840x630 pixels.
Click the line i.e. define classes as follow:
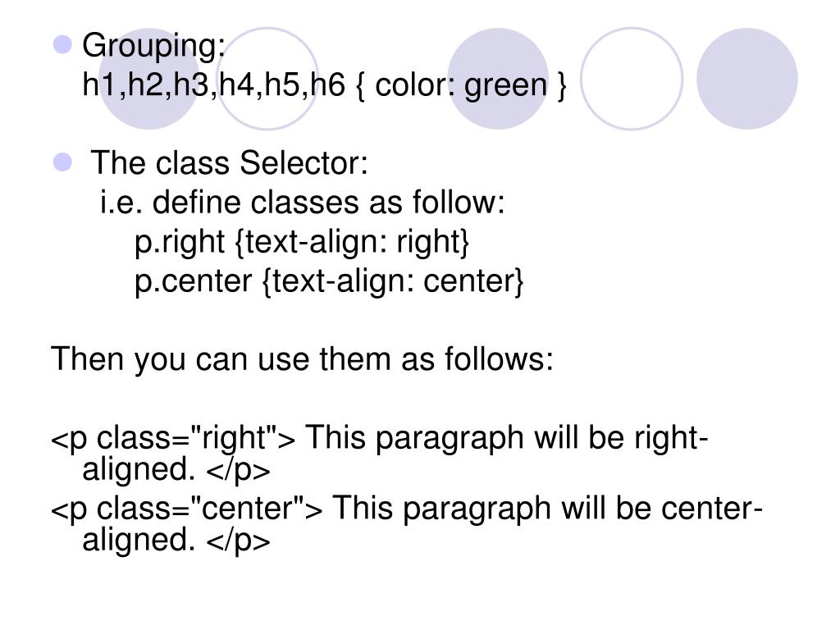(303, 203)
